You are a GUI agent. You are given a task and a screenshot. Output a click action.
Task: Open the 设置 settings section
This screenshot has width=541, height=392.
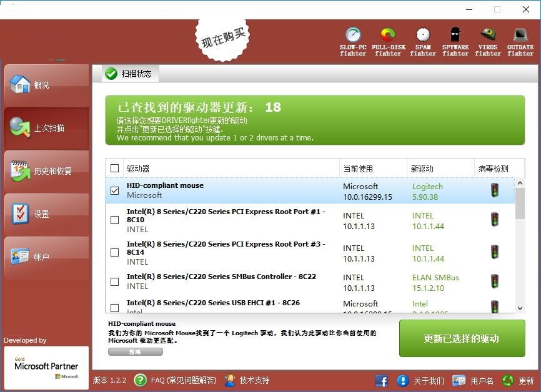[x=47, y=214]
